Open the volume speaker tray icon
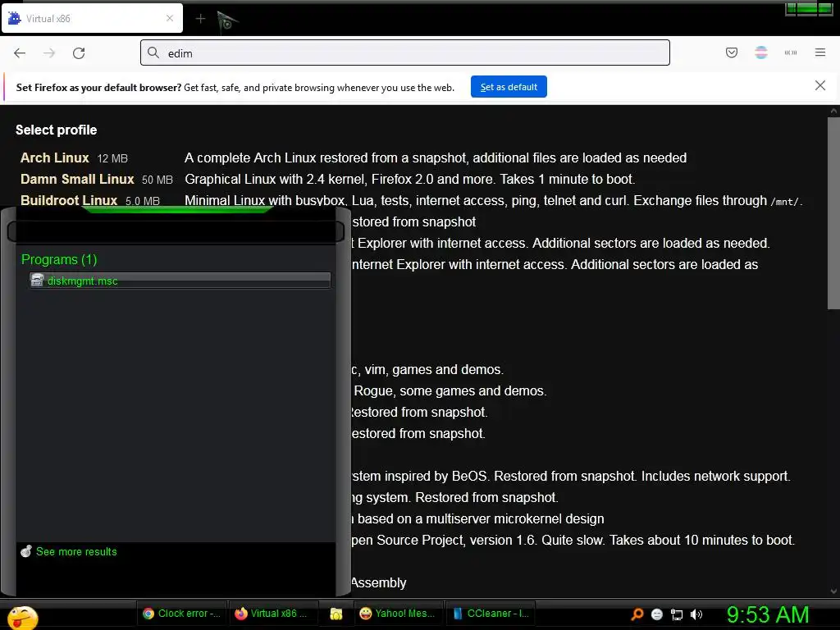840x630 pixels. pyautogui.click(x=696, y=614)
